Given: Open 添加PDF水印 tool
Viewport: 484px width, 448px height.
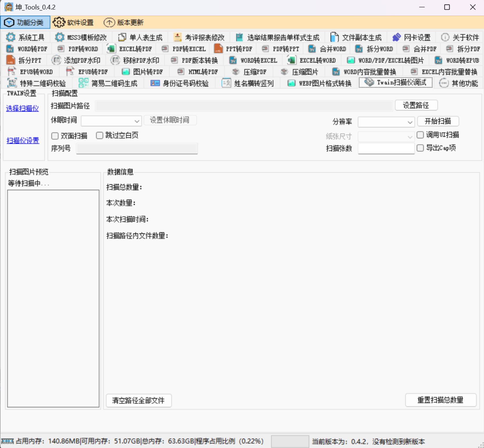Looking at the screenshot, I should [x=76, y=60].
